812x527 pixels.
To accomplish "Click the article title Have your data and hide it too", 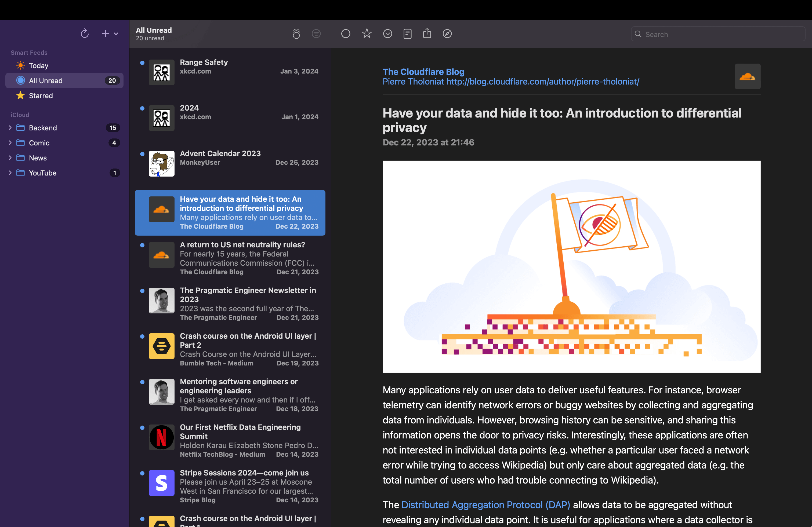I will point(562,120).
